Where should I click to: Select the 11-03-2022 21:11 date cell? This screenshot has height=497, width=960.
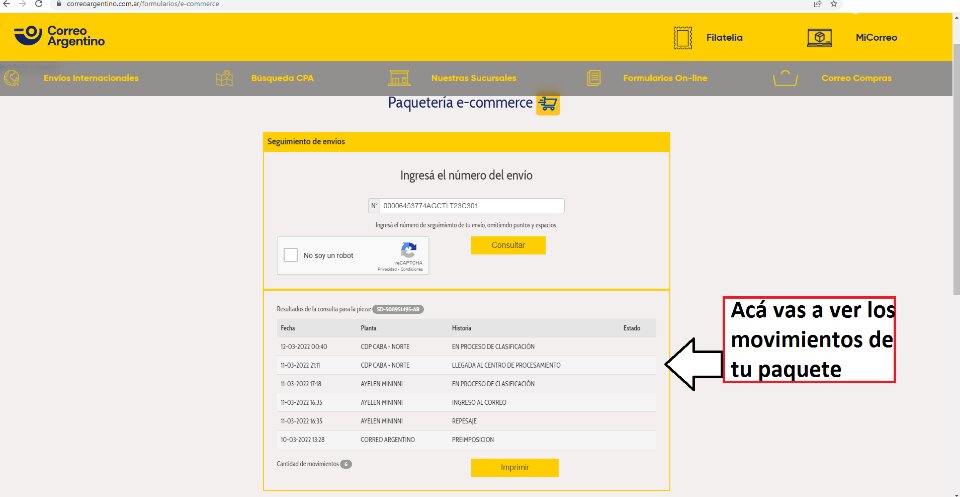301,365
